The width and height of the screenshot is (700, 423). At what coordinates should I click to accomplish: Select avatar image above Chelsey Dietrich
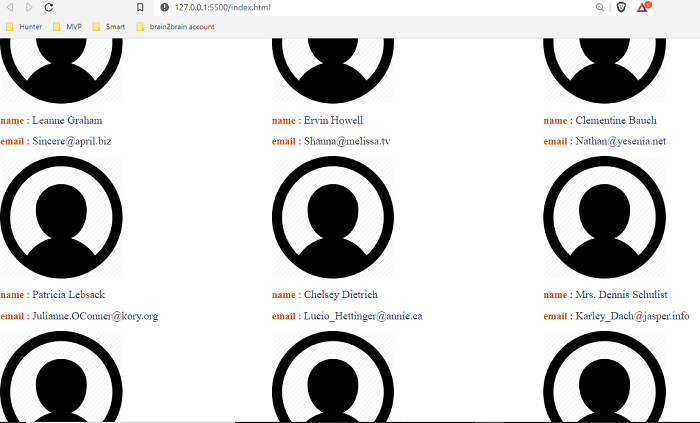pos(333,217)
